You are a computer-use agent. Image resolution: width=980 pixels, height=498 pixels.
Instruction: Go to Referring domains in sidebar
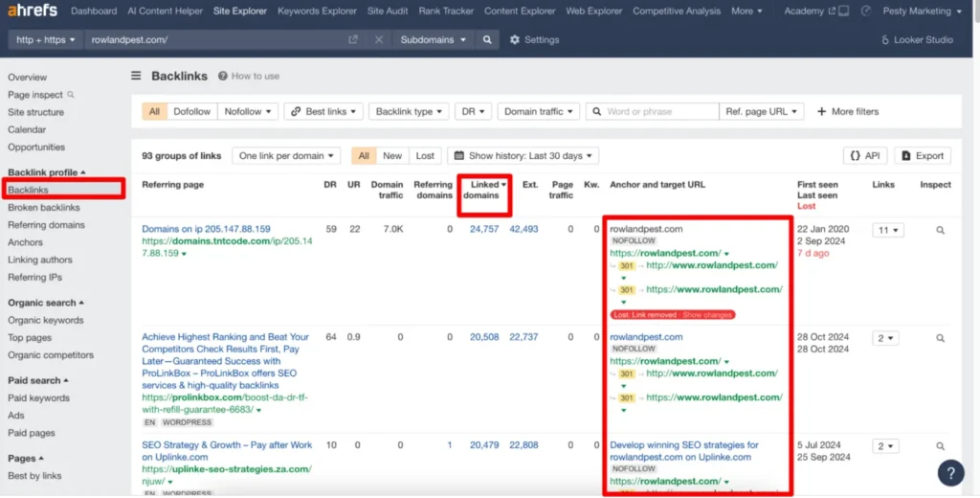(x=46, y=225)
